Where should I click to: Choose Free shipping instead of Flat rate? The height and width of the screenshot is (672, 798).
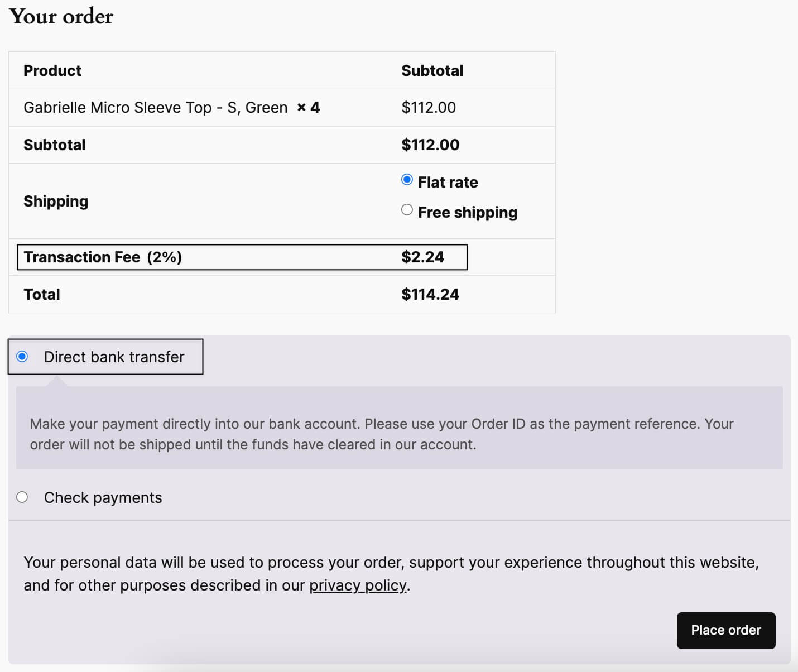tap(407, 210)
